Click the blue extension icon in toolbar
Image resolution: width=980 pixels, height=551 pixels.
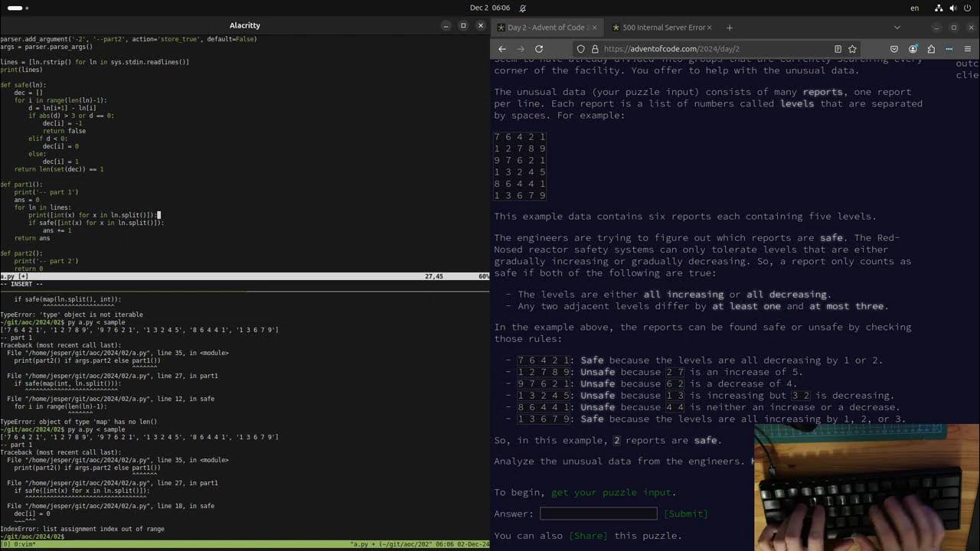point(949,49)
